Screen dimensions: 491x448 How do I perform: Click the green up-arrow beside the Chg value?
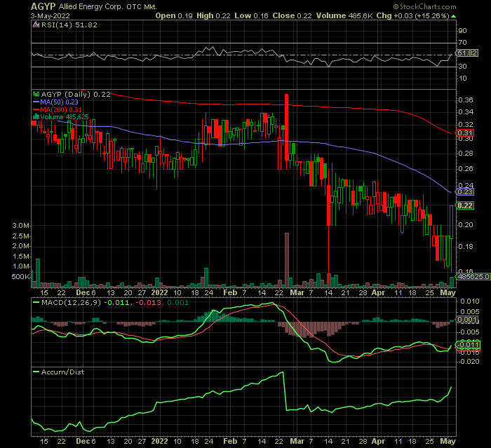(x=453, y=16)
